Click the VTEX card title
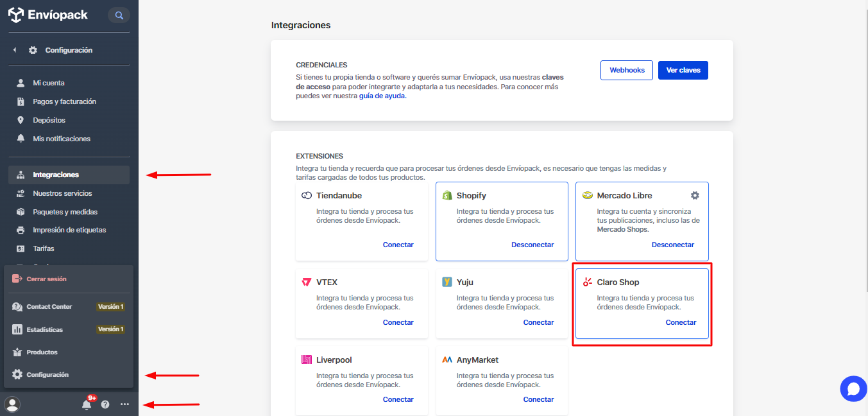 [x=327, y=282]
